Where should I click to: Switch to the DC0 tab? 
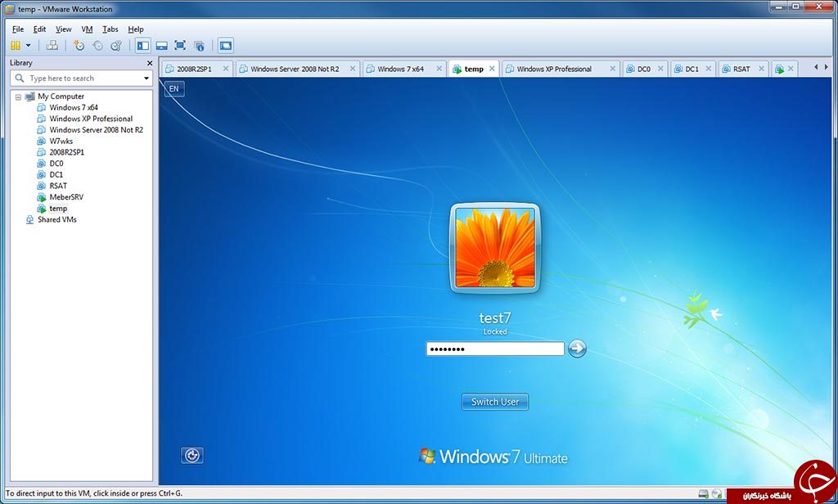pos(643,69)
